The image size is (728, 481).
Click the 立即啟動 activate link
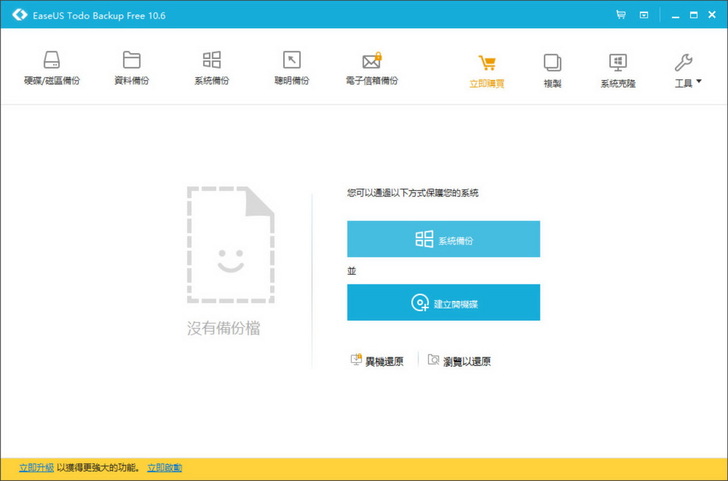click(x=164, y=468)
